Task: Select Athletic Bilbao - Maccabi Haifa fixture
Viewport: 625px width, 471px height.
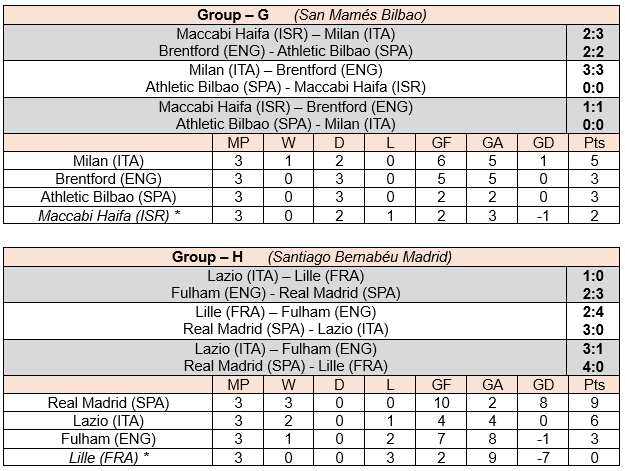Action: 285,87
